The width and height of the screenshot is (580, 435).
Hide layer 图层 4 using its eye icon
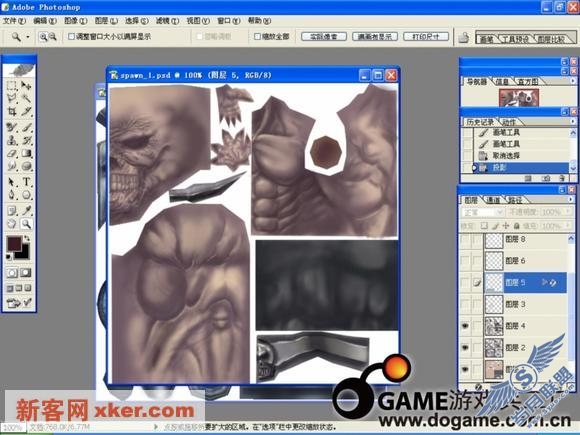465,326
